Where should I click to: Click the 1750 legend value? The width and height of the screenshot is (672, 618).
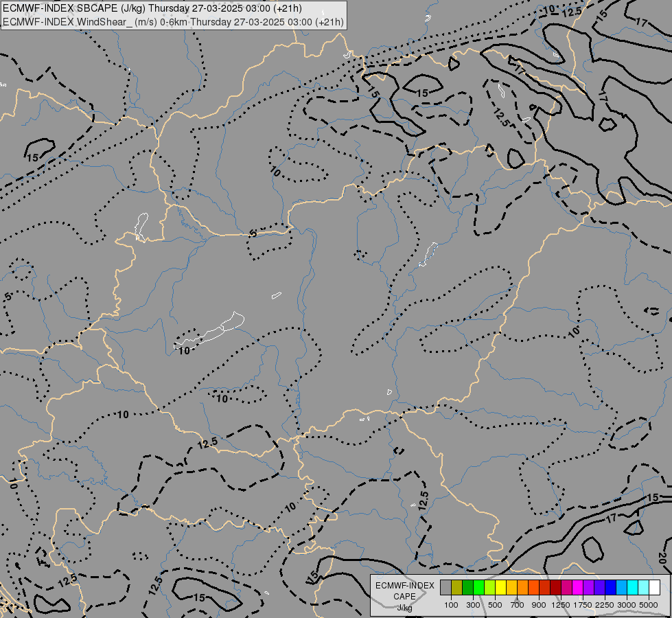tap(583, 605)
